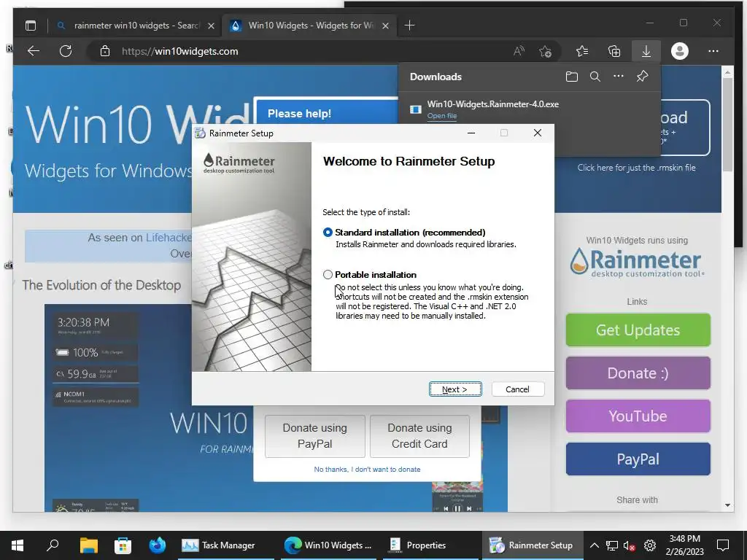Click the blue PayPal sidebar button

click(x=638, y=459)
